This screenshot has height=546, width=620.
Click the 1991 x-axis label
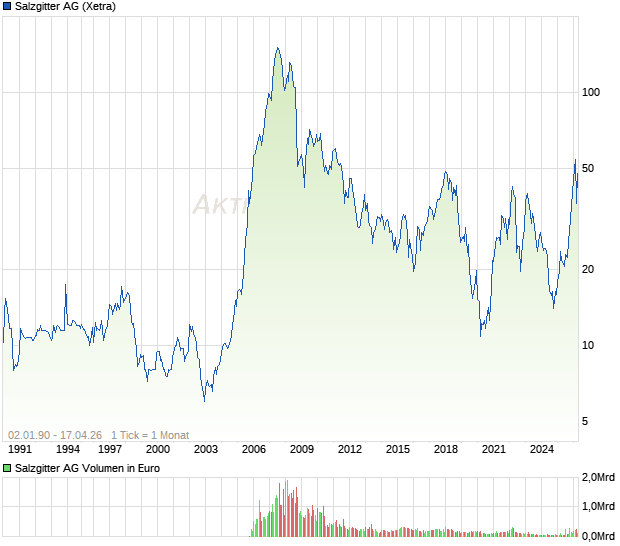pyautogui.click(x=20, y=450)
